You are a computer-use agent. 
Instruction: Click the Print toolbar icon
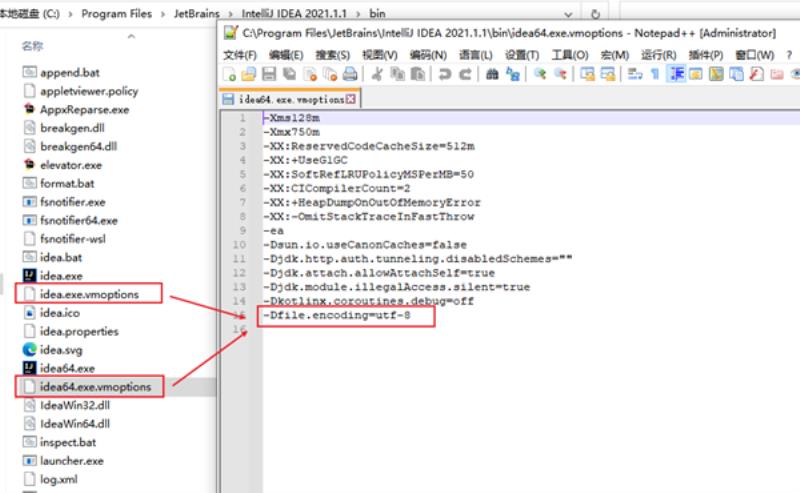point(350,74)
